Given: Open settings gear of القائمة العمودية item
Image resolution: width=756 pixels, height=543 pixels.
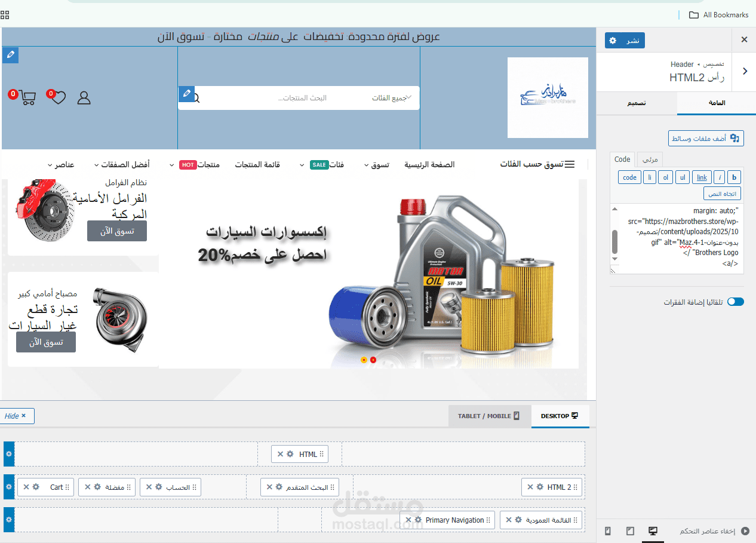Looking at the screenshot, I should (x=518, y=520).
